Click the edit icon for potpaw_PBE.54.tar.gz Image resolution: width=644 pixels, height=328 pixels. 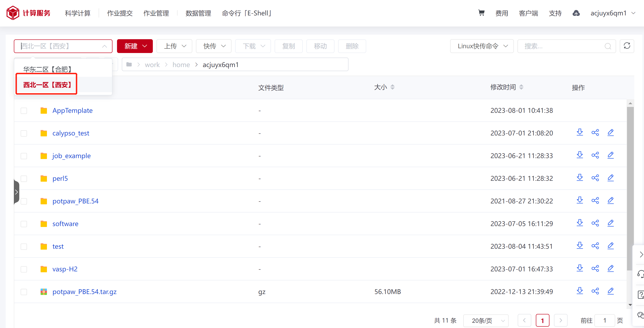pos(610,291)
